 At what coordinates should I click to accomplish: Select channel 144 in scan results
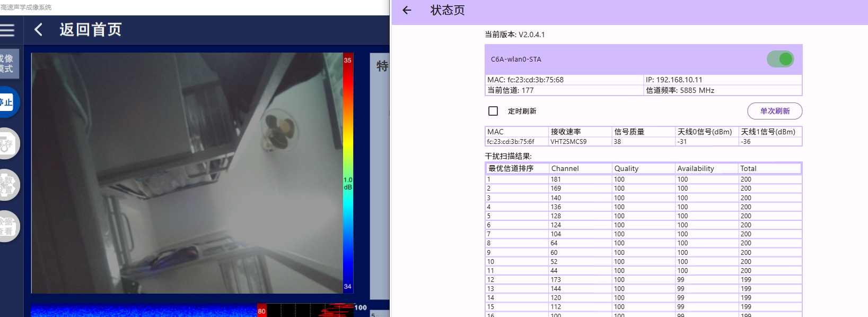click(x=556, y=289)
